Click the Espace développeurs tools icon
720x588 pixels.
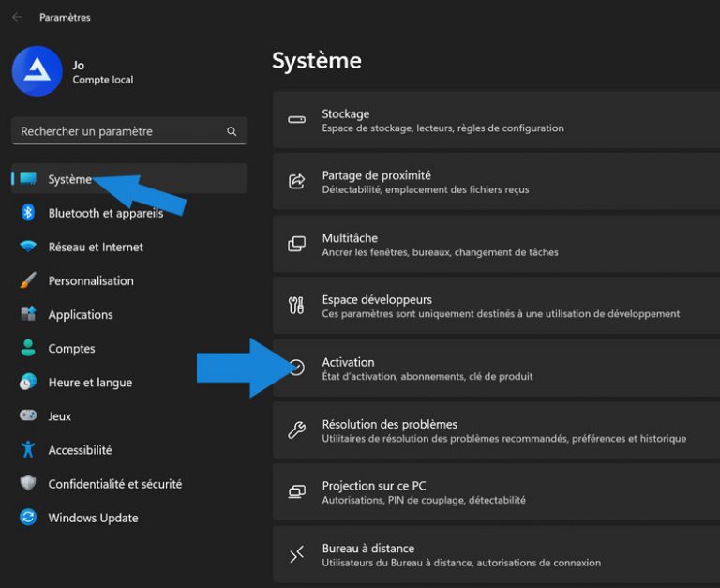(296, 306)
